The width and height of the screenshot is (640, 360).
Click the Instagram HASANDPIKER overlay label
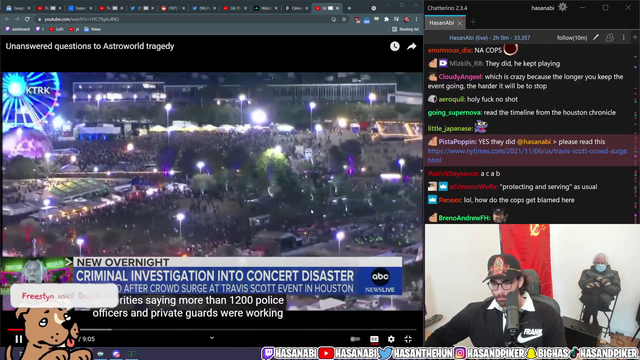pos(489,353)
